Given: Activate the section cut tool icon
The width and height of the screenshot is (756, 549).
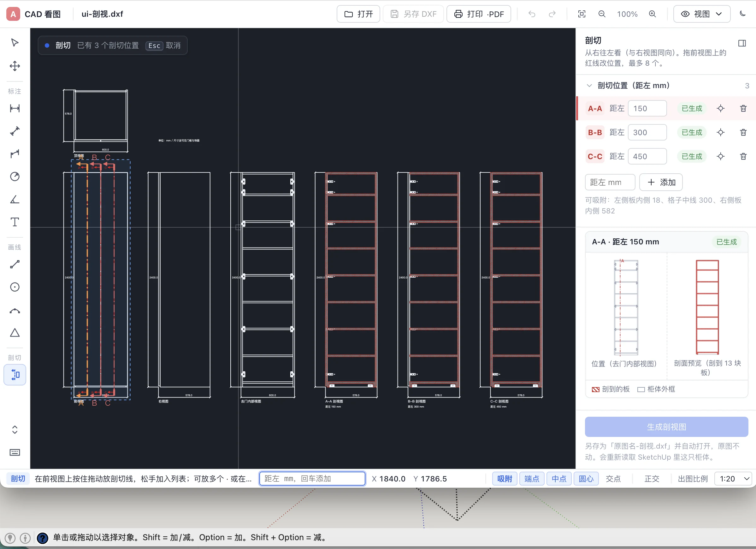Looking at the screenshot, I should coord(15,375).
